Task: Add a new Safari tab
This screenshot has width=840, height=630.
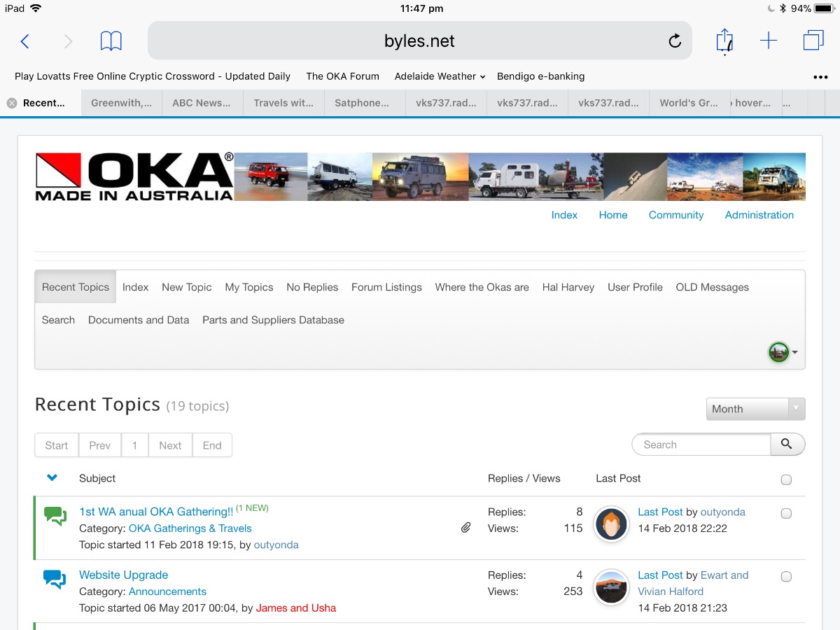Action: [769, 41]
